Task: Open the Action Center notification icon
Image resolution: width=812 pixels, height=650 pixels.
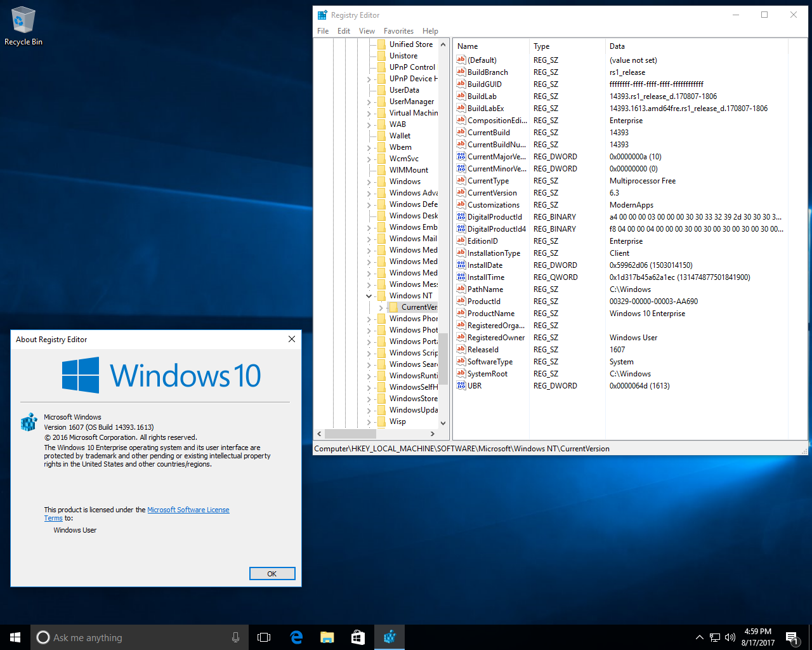Action: [x=792, y=637]
